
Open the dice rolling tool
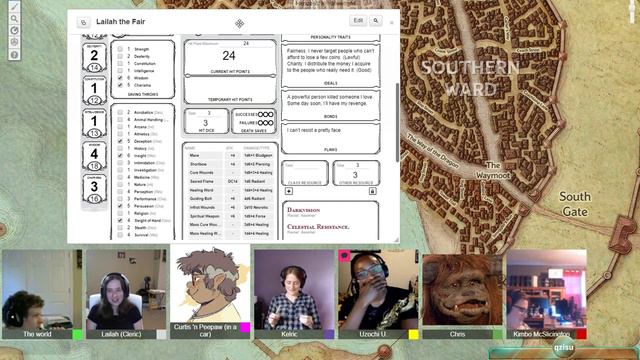click(x=14, y=42)
